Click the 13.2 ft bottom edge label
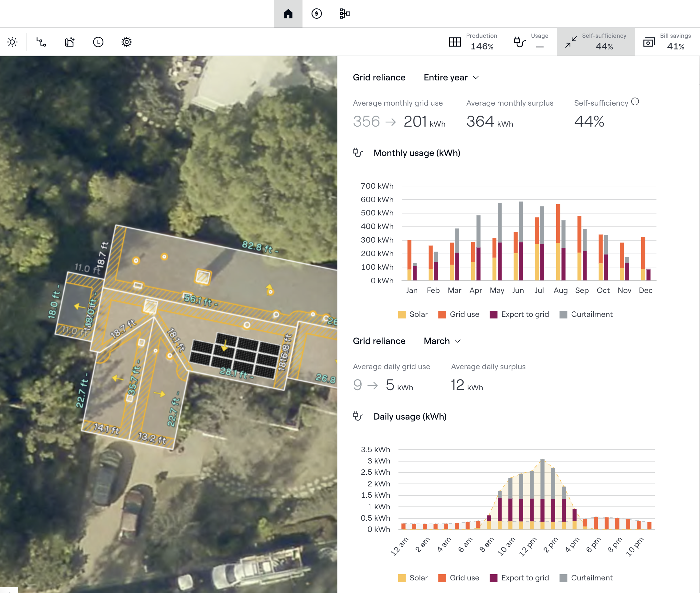This screenshot has height=593, width=700. 153,438
